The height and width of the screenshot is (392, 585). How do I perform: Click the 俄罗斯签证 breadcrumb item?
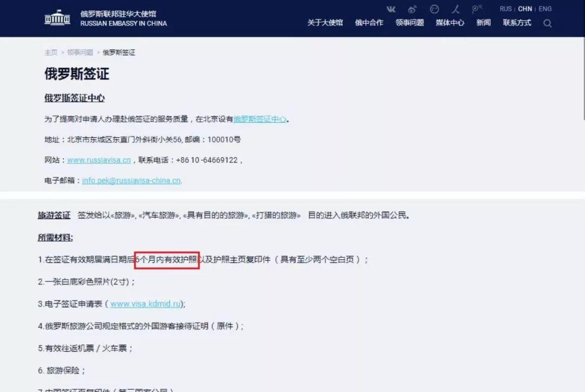tap(119, 53)
